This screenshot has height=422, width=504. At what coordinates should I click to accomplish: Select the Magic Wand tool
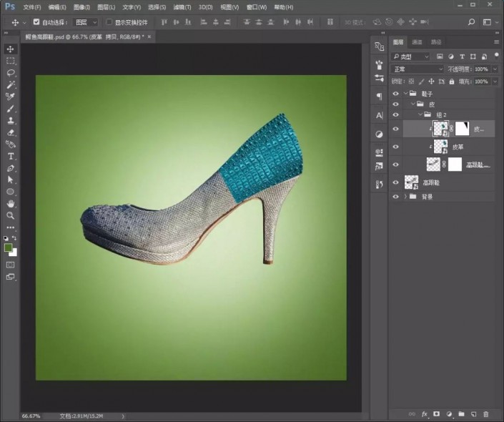tap(10, 84)
